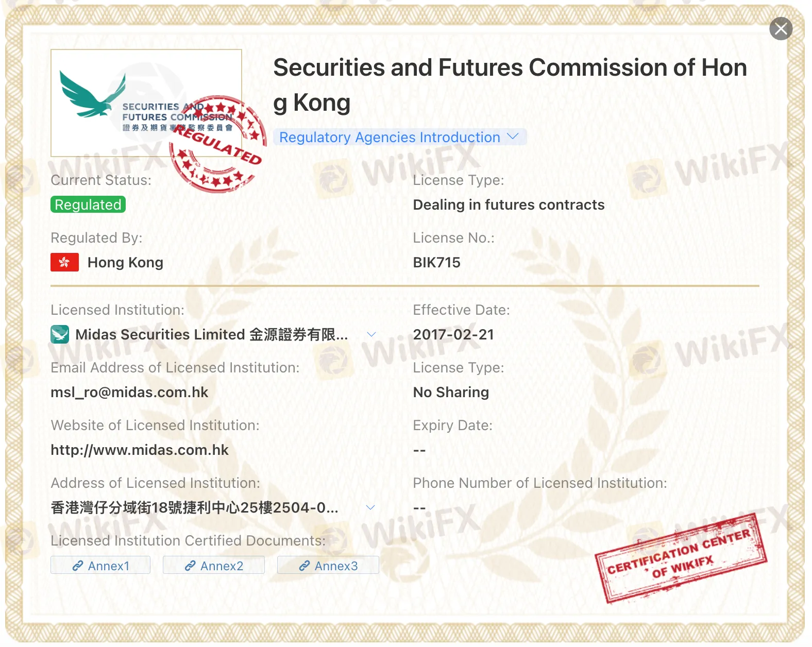Click the green Regulated status badge

tap(88, 205)
